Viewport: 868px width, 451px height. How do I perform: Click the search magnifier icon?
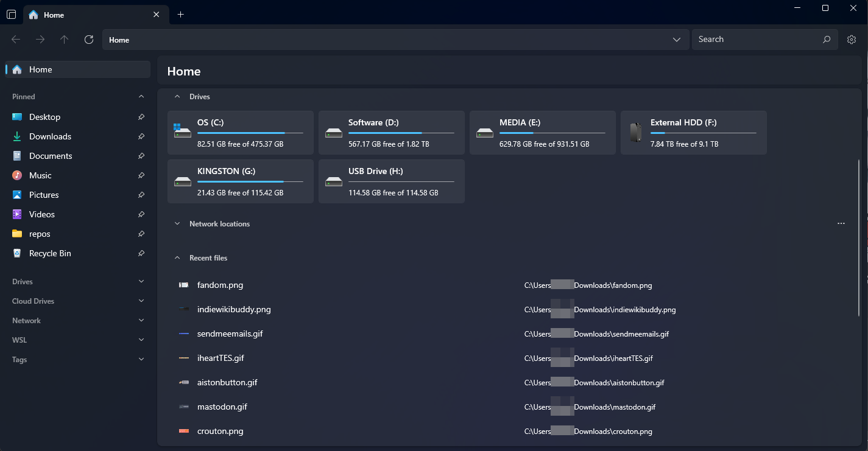tap(827, 40)
